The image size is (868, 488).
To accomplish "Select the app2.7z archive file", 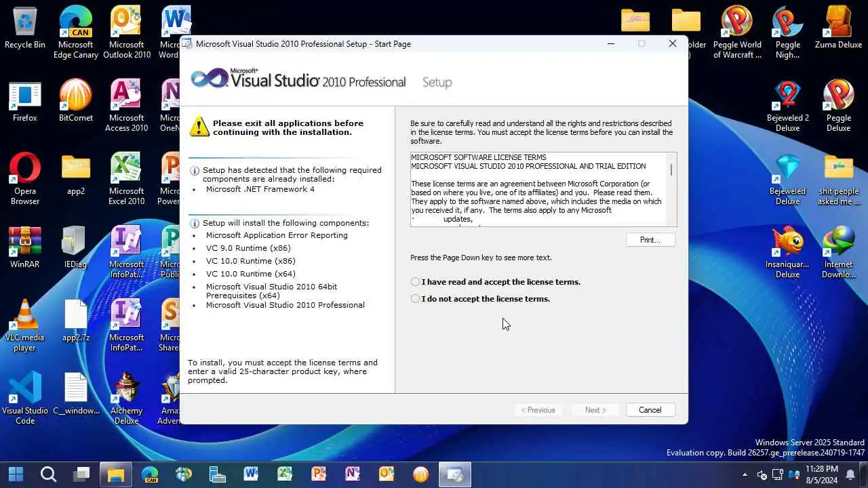I will (x=75, y=321).
